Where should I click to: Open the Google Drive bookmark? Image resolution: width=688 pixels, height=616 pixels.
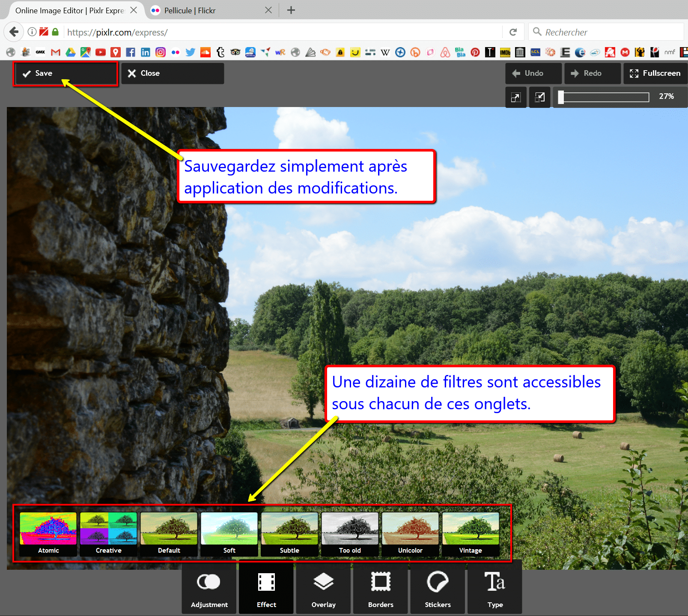pyautogui.click(x=70, y=52)
